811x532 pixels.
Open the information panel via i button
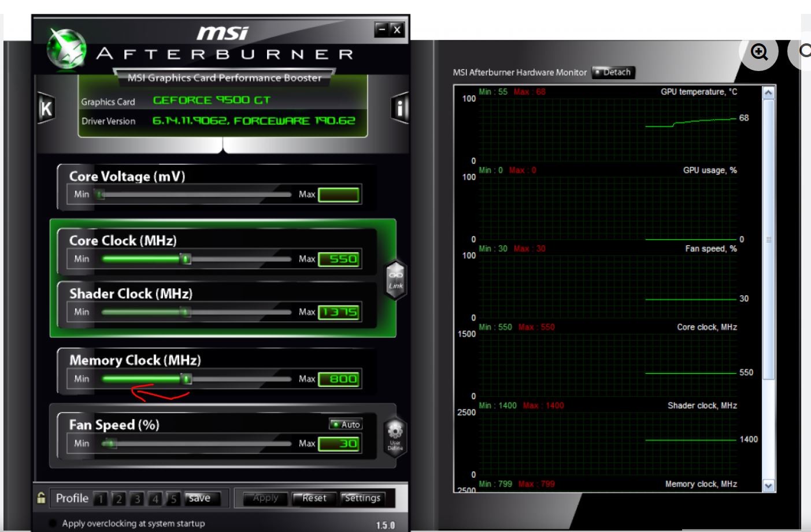click(400, 107)
